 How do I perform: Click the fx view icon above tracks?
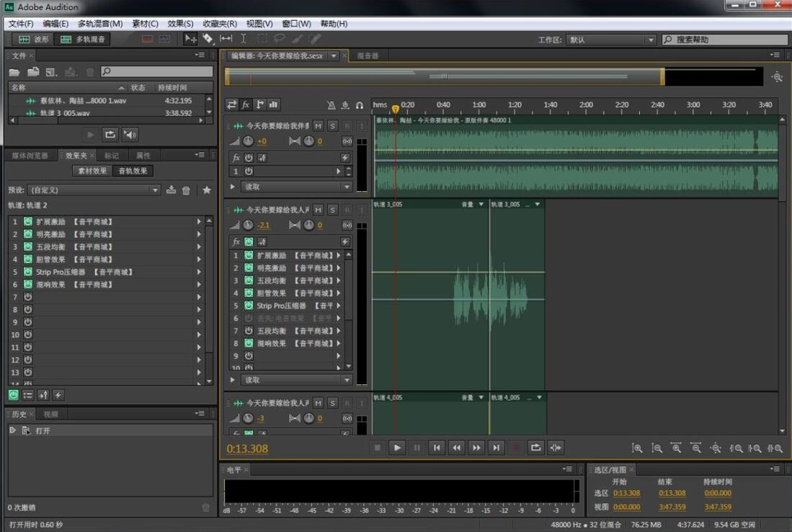[x=246, y=105]
